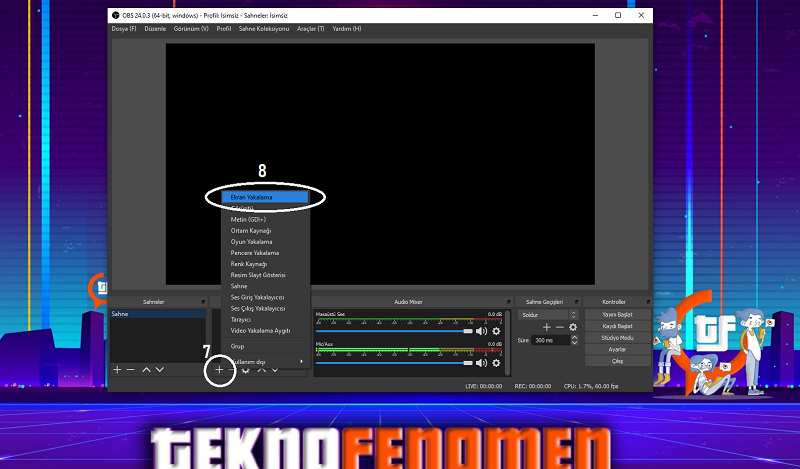This screenshot has width=800, height=469.
Task: Add a new scene in Sahneler panel
Action: [117, 369]
